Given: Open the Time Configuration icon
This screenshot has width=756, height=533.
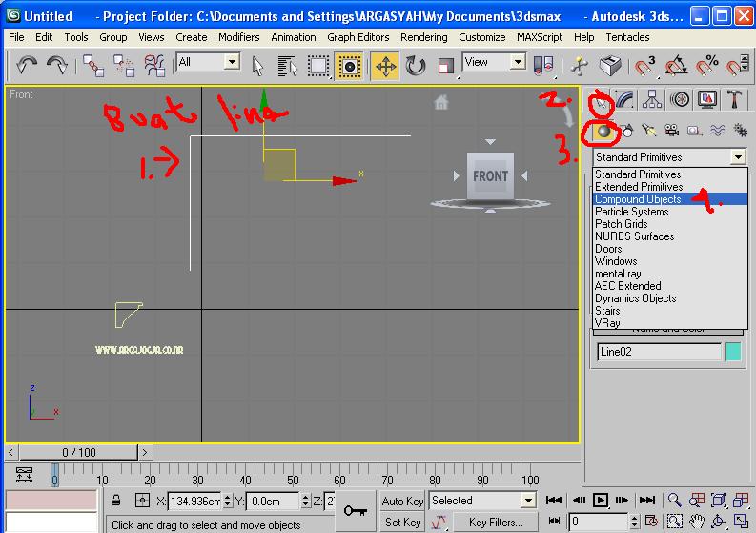Looking at the screenshot, I should [651, 521].
